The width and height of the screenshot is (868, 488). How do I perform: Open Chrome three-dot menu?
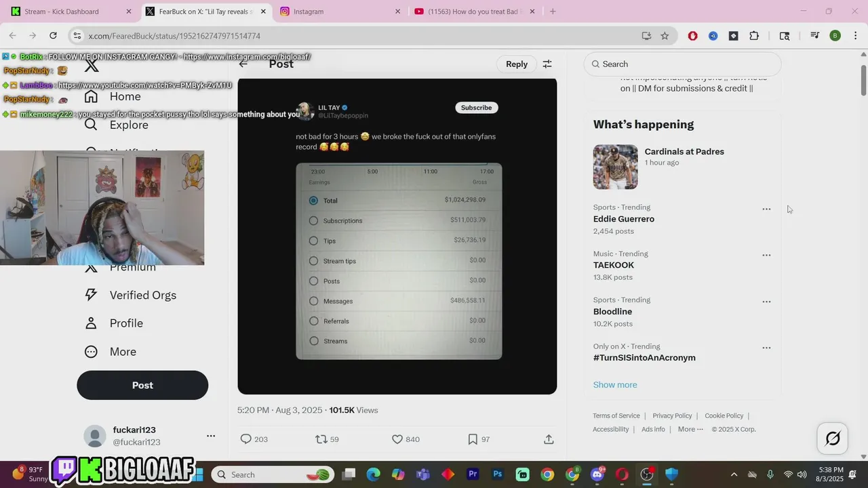point(855,36)
